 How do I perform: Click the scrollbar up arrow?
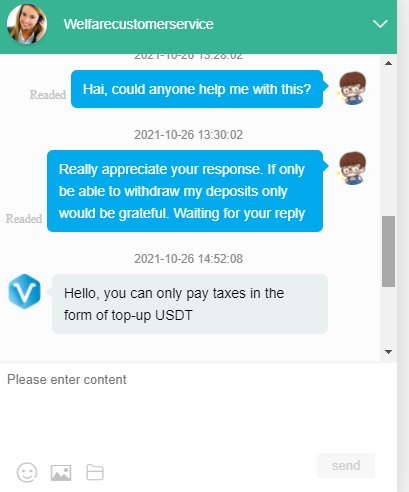pos(388,63)
